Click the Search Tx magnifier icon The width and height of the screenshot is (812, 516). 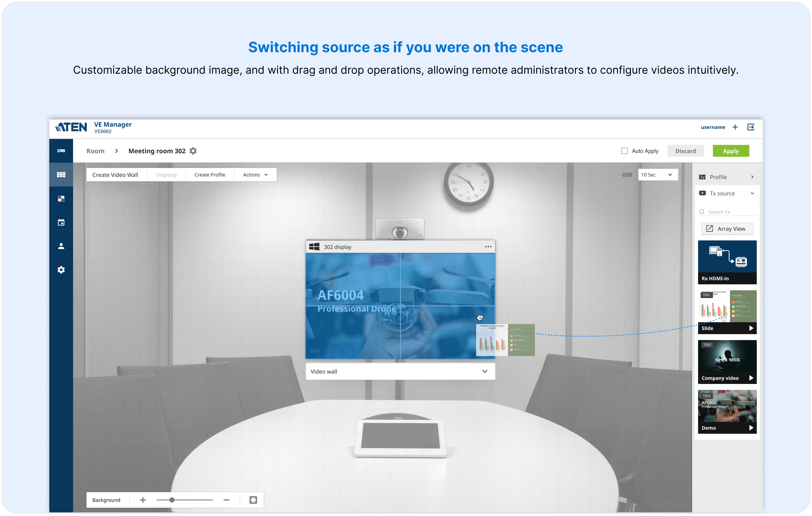coord(702,212)
